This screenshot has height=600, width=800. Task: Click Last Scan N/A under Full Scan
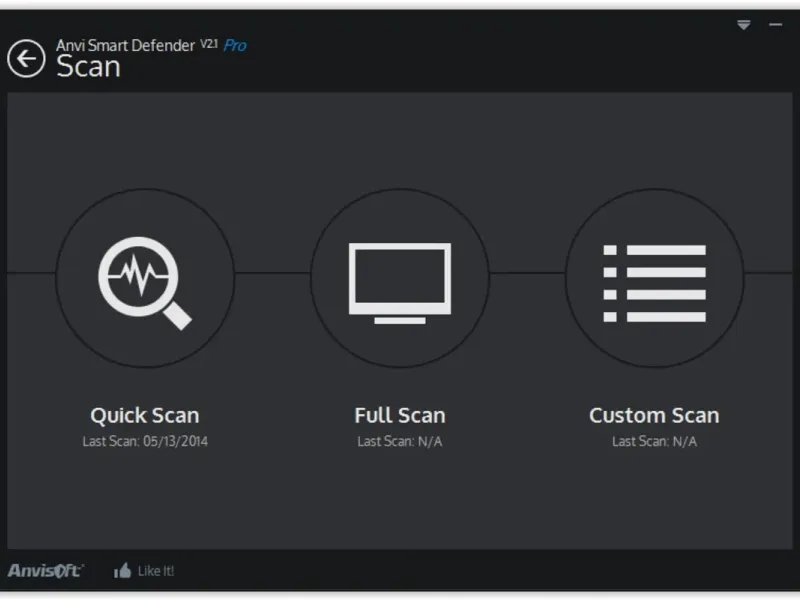[400, 441]
